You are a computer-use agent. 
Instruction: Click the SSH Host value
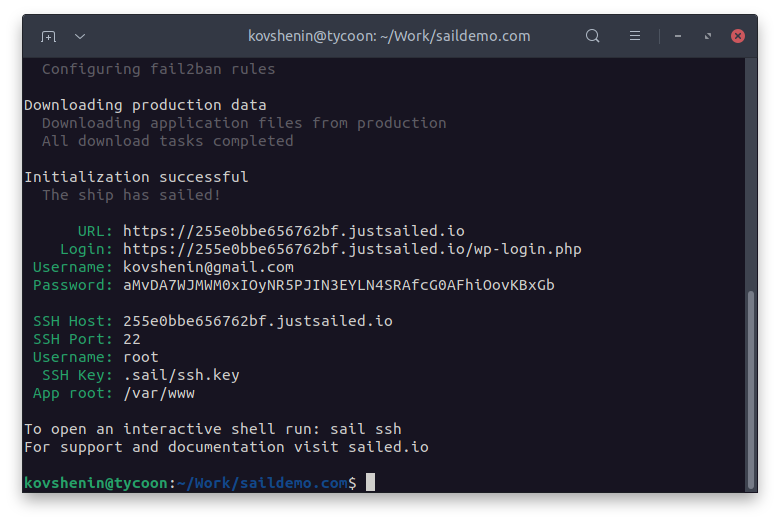point(258,321)
